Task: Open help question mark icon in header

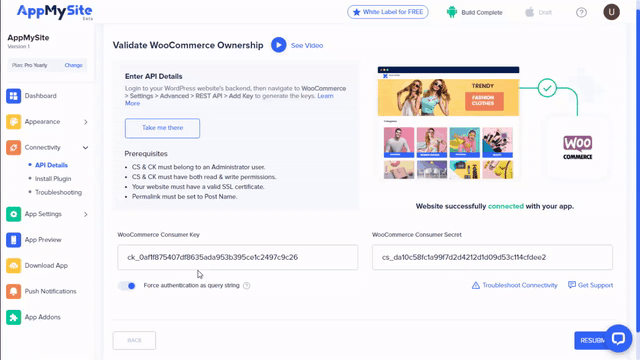Action: pos(581,13)
